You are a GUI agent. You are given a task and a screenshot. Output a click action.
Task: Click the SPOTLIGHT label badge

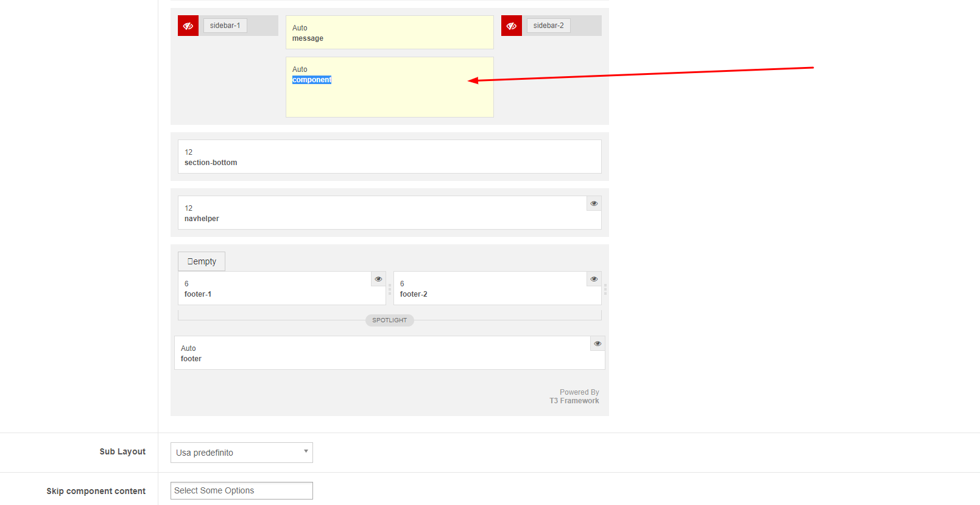tap(390, 320)
